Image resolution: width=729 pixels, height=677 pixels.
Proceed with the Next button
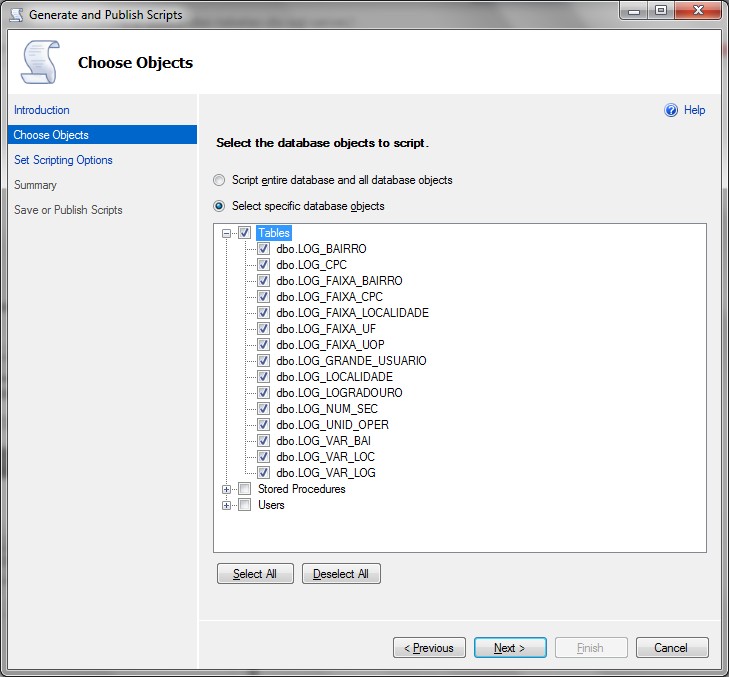pyautogui.click(x=510, y=648)
